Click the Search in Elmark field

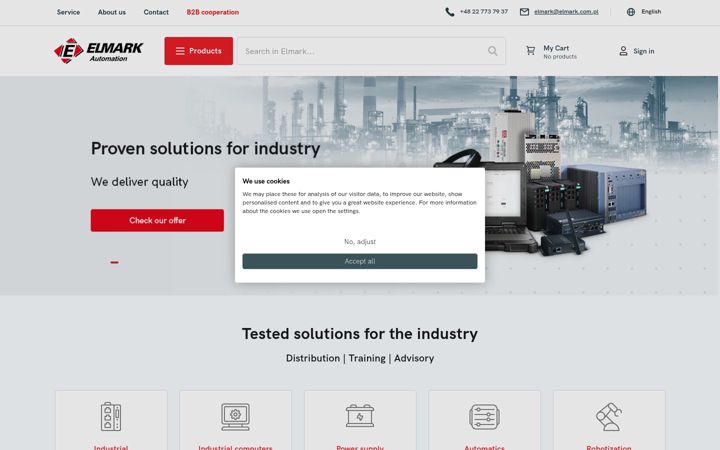click(x=371, y=51)
